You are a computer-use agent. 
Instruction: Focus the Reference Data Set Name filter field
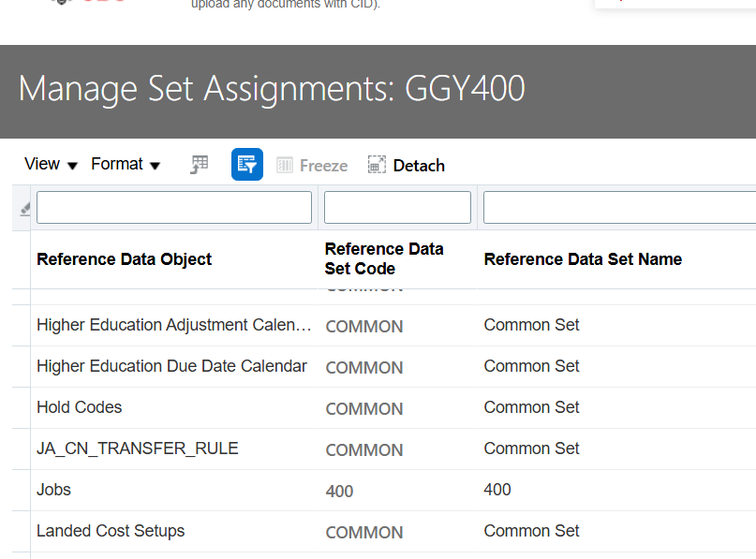[619, 207]
